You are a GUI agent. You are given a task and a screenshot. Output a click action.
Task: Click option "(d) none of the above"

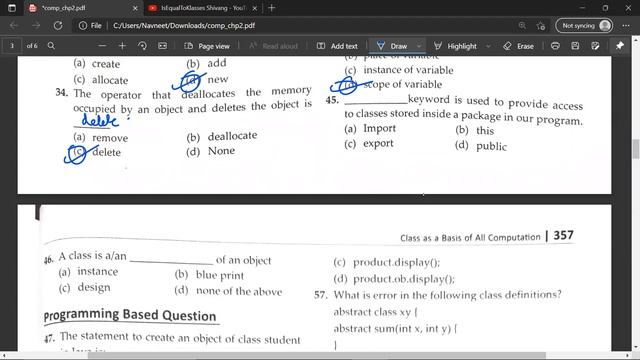228,291
